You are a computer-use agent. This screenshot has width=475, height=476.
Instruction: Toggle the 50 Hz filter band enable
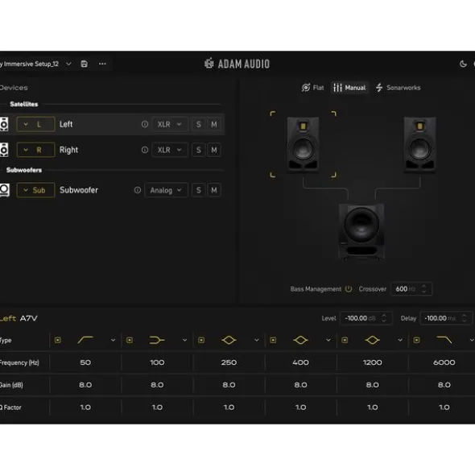58,340
